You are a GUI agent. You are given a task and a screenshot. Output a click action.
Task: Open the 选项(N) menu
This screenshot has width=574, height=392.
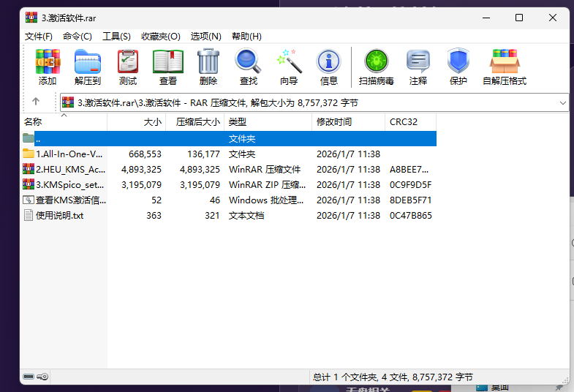click(205, 37)
